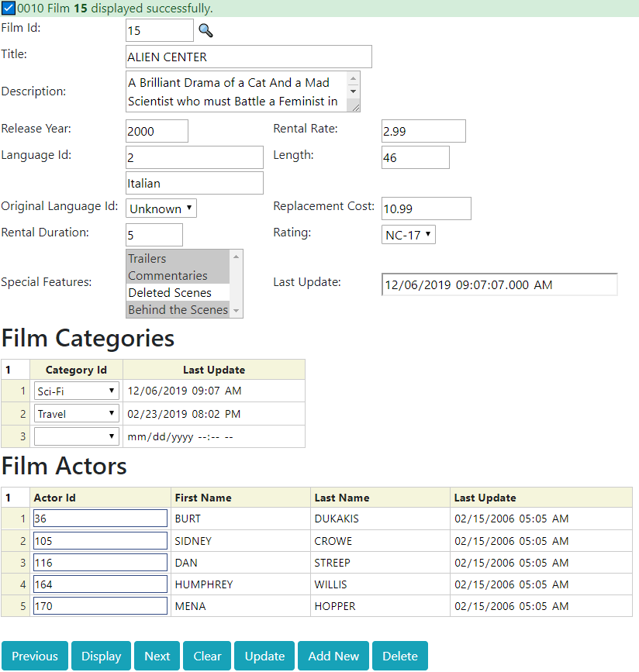Delete the current film record
The height and width of the screenshot is (672, 639).
pyautogui.click(x=400, y=656)
